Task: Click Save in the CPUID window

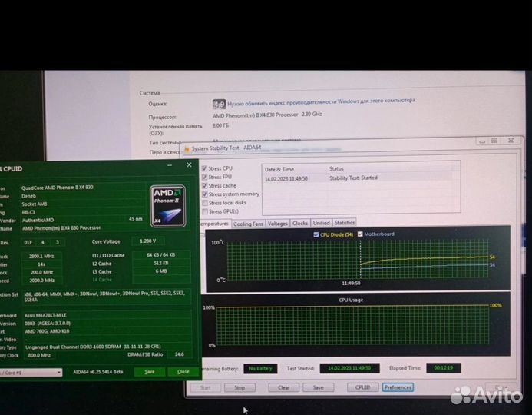Action: (149, 372)
